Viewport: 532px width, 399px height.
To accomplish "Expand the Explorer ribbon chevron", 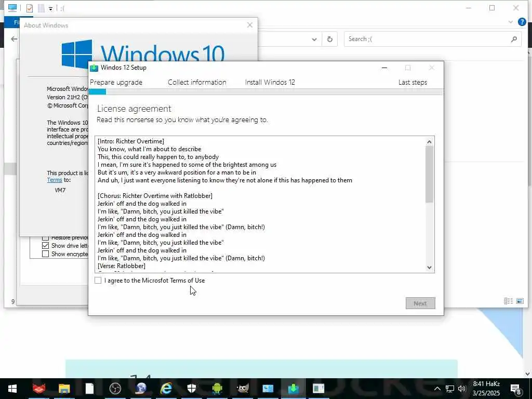I will click(511, 22).
